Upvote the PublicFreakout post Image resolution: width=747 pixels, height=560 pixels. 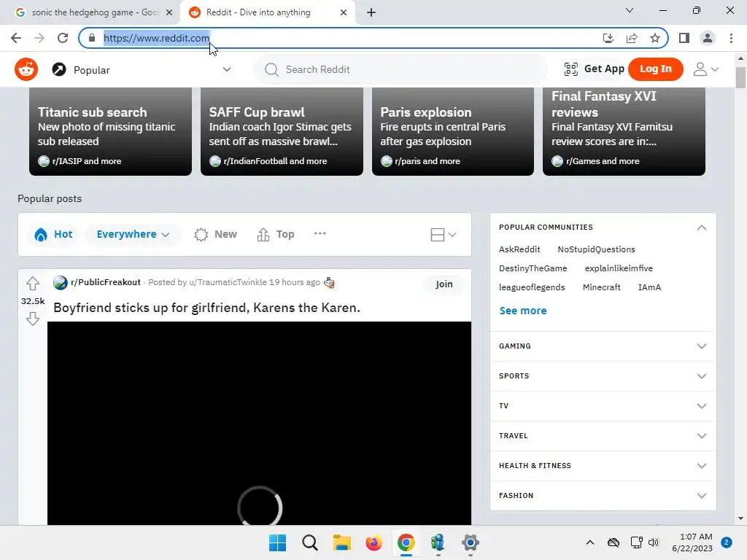(32, 284)
